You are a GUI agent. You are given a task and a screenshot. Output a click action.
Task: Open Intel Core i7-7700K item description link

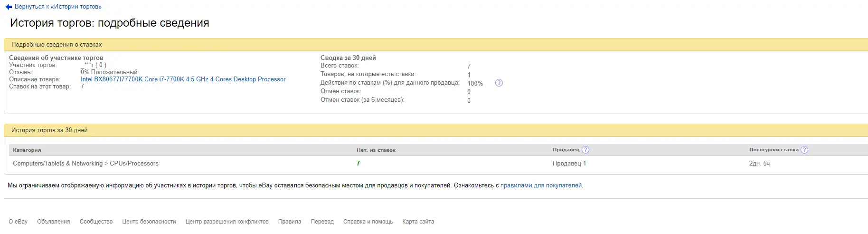[183, 79]
